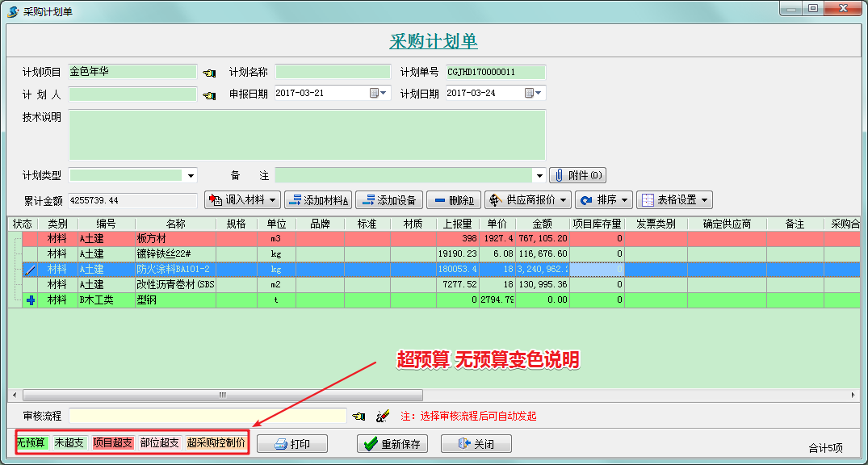Click the table scrollbar left arrow

tap(15, 396)
